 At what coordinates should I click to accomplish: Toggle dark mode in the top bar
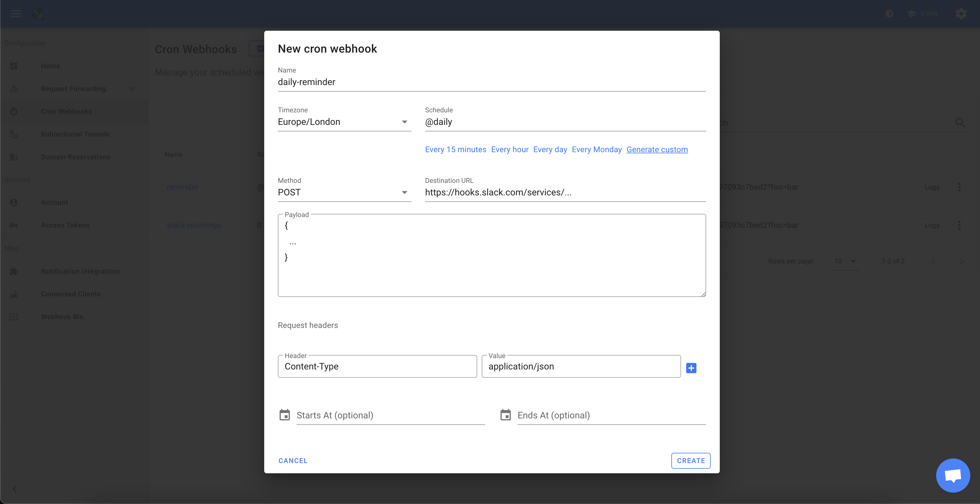[889, 14]
